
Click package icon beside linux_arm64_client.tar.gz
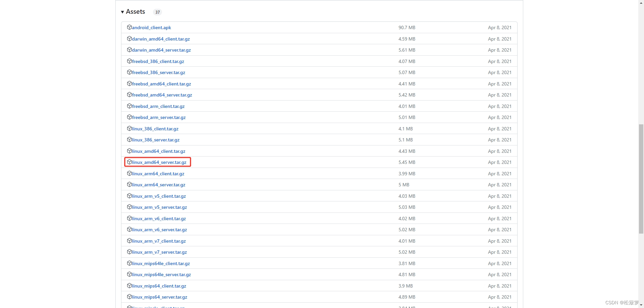click(129, 173)
